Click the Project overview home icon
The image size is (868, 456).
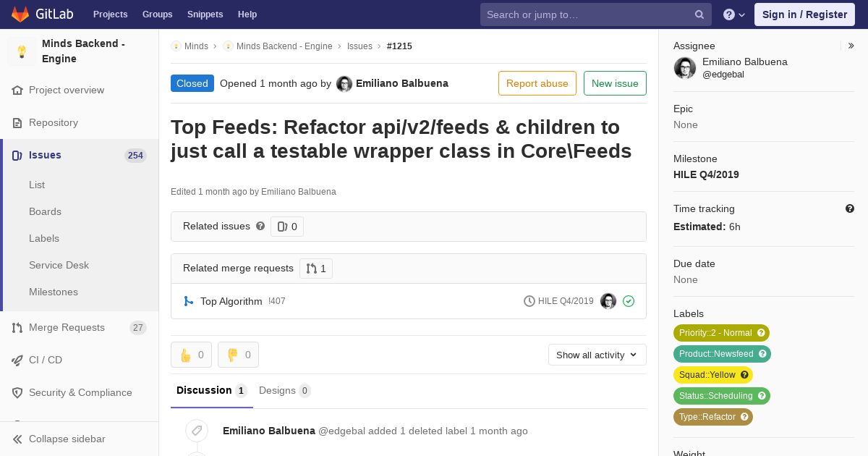click(17, 90)
